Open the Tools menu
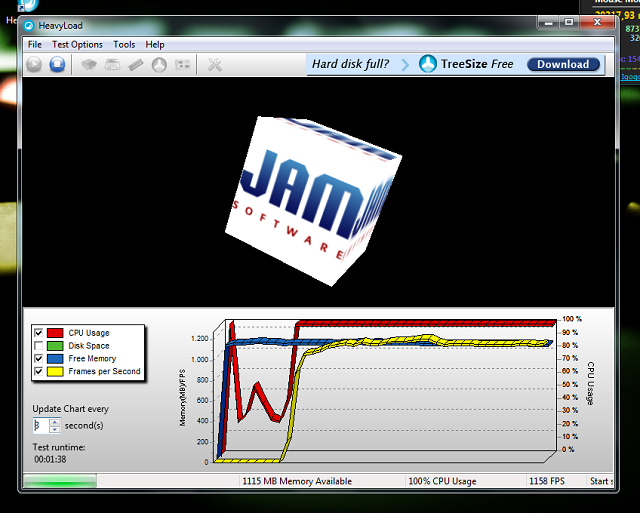 point(124,44)
